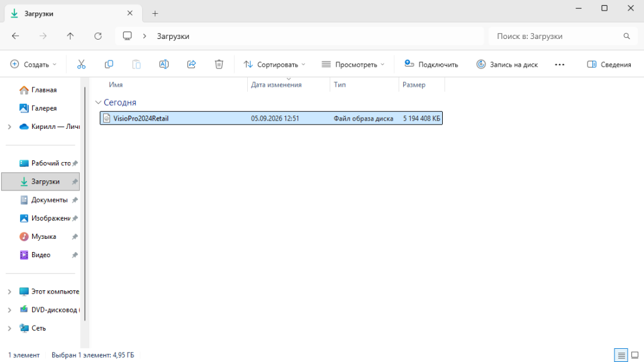Switch to details list view icon
Screen dimensions: 644x362
[621, 355]
